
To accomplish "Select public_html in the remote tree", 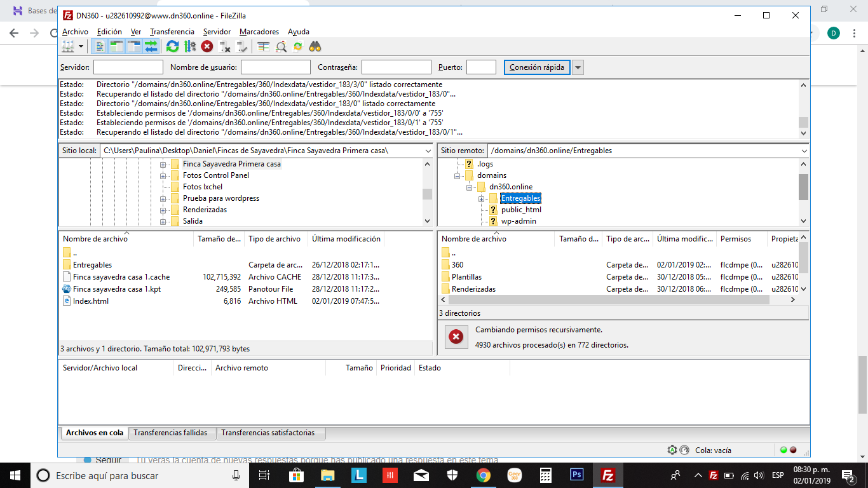I will [x=521, y=210].
